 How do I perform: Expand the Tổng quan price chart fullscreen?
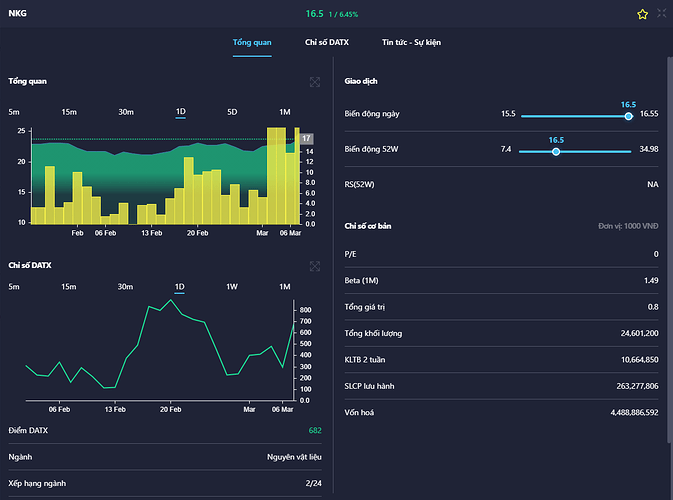(x=315, y=82)
